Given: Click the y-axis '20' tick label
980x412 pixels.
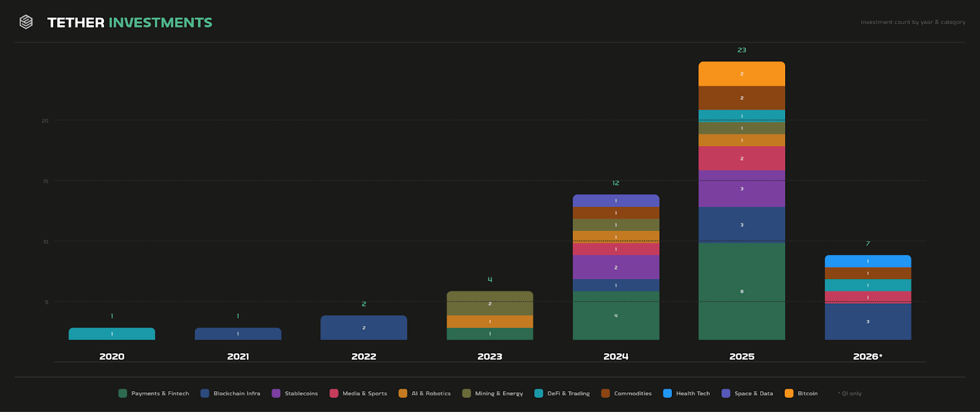Looking at the screenshot, I should point(45,121).
